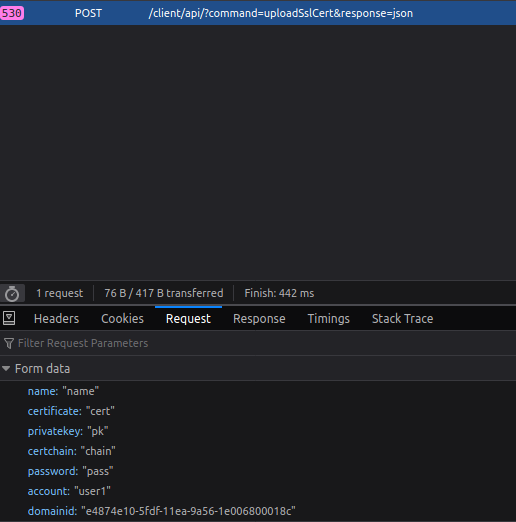Select the name: "name" form row
The height and width of the screenshot is (522, 516).
point(258,391)
